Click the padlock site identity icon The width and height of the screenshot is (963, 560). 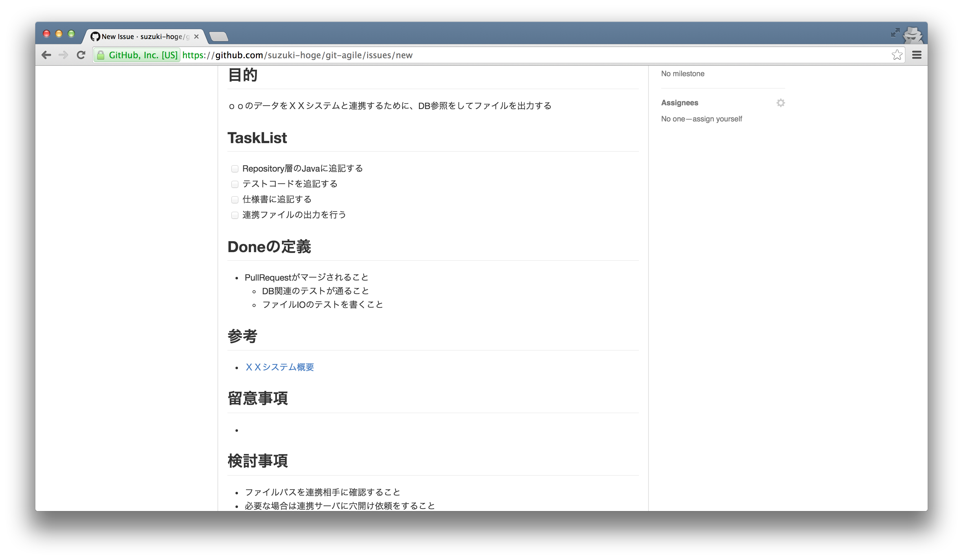(x=101, y=55)
